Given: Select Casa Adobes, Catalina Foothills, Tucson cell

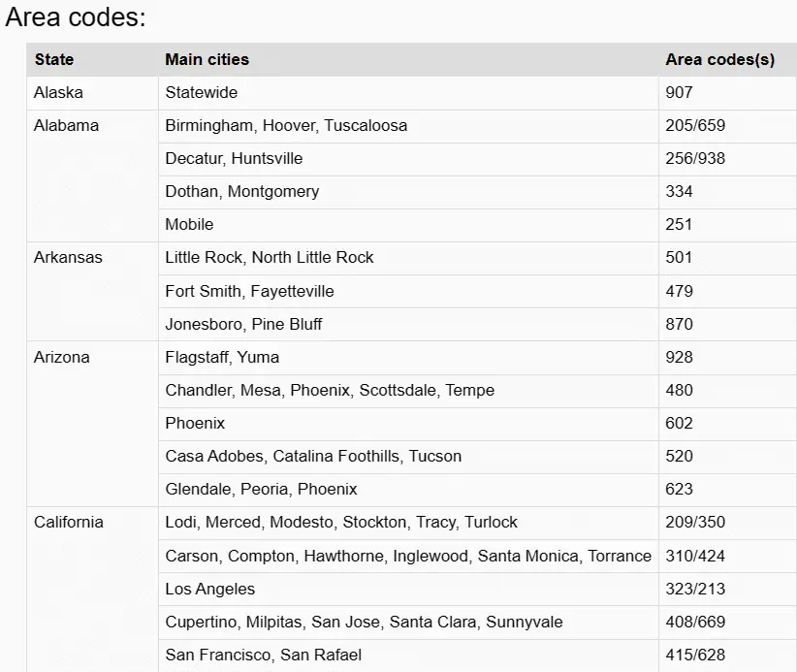Looking at the screenshot, I should 408,457.
